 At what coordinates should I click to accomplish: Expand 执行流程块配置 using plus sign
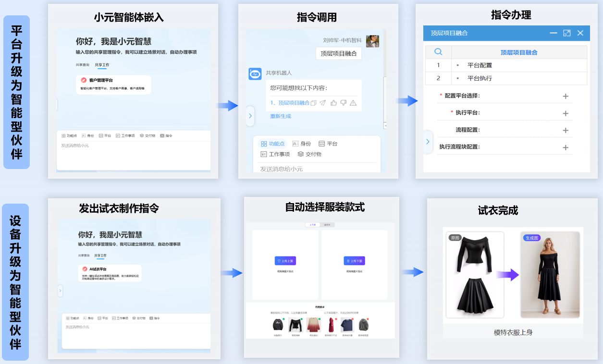(x=566, y=147)
